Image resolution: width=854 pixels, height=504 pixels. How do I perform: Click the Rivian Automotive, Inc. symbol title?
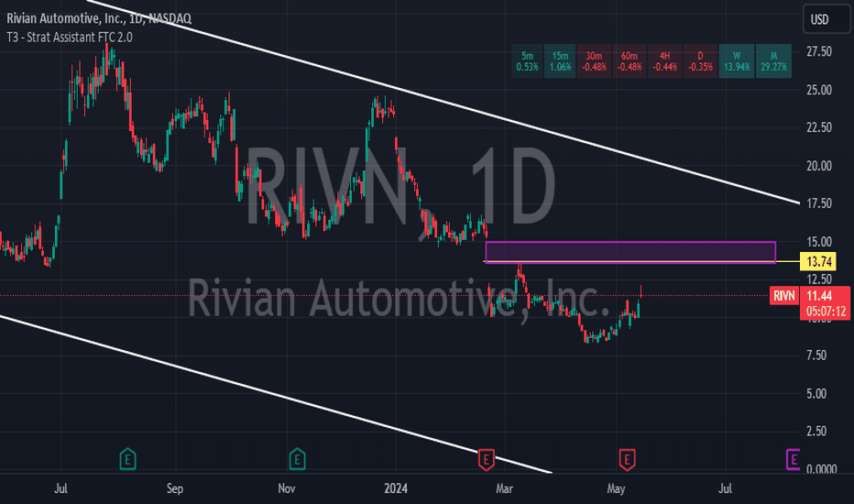pyautogui.click(x=99, y=18)
